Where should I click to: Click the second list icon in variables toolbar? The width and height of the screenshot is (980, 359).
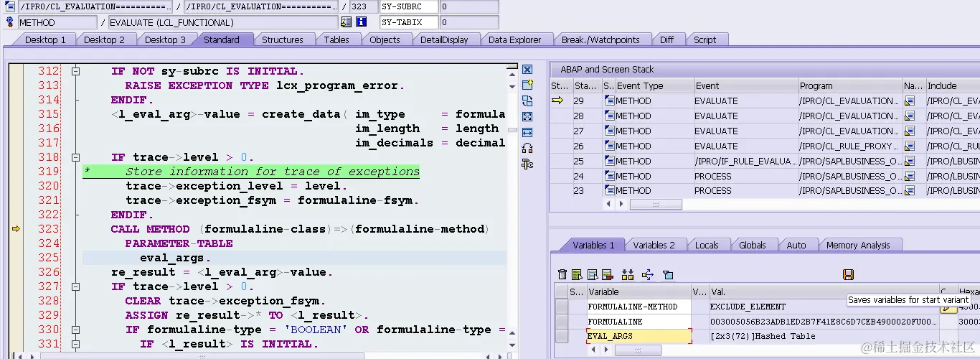coord(593,274)
